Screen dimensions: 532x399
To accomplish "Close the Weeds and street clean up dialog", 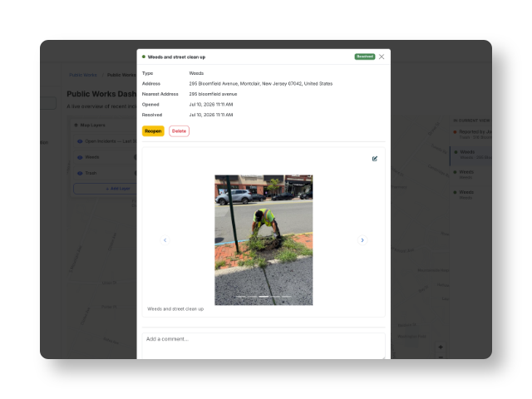I will (x=382, y=57).
